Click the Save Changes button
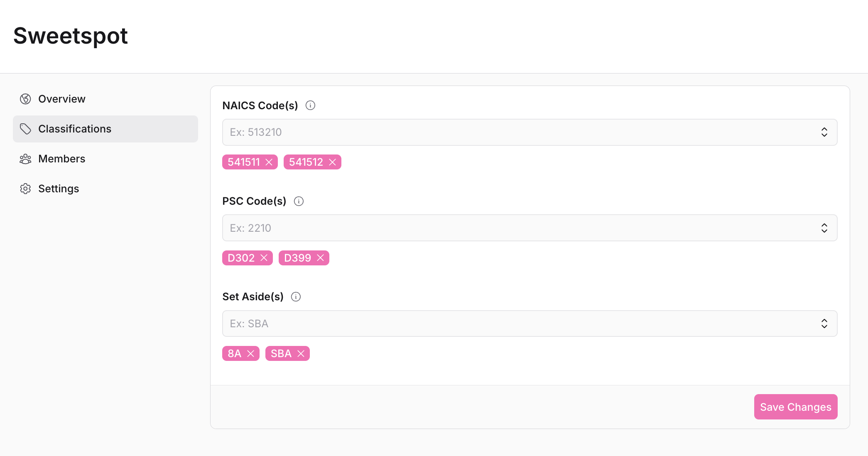Viewport: 868px width, 456px height. click(795, 407)
